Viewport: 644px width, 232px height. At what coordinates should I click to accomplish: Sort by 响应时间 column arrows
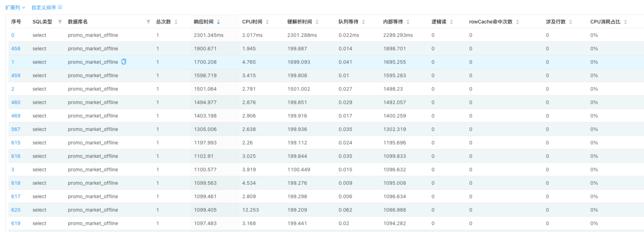218,22
